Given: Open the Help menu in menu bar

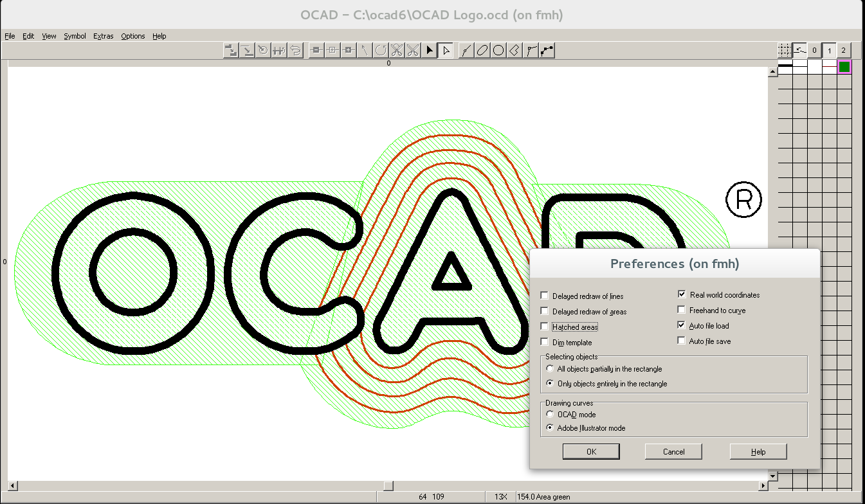Looking at the screenshot, I should point(159,36).
